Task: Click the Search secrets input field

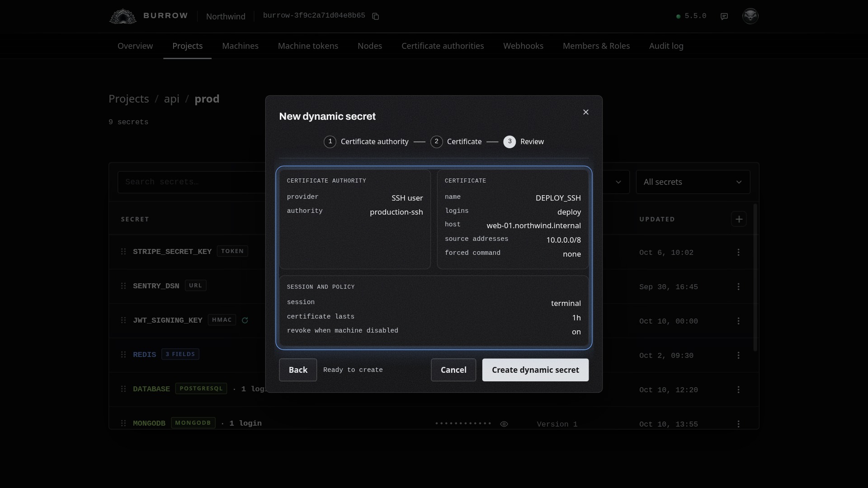Action: coord(192,182)
